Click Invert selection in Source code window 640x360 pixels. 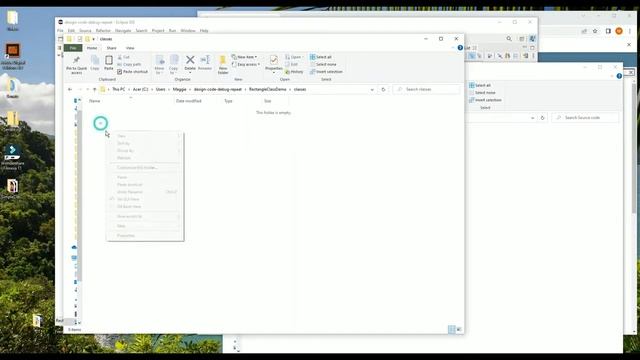(x=485, y=100)
